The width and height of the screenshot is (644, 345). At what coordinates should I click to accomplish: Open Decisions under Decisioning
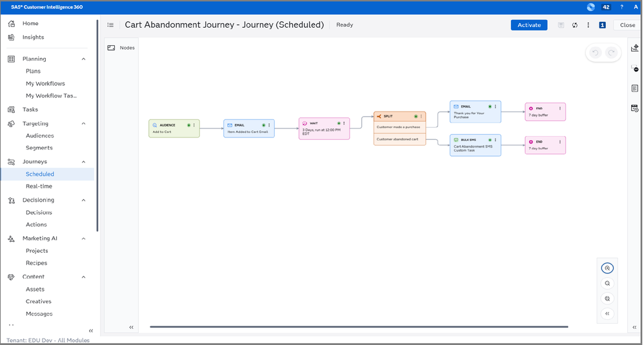point(39,213)
